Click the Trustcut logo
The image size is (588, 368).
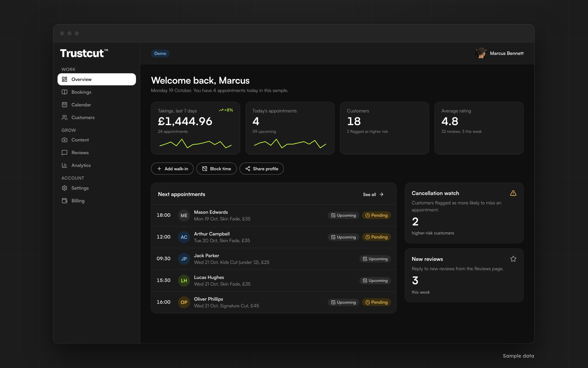coord(84,53)
